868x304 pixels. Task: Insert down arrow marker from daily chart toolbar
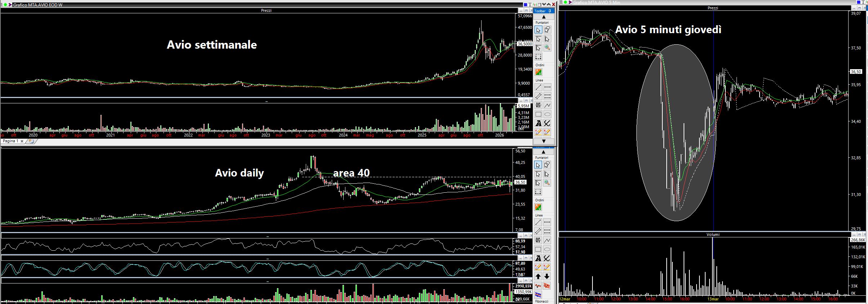click(547, 276)
